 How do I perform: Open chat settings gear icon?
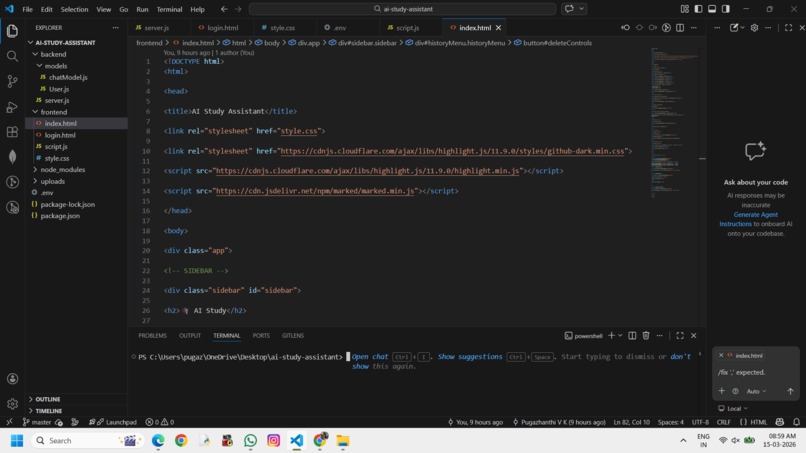(x=755, y=28)
